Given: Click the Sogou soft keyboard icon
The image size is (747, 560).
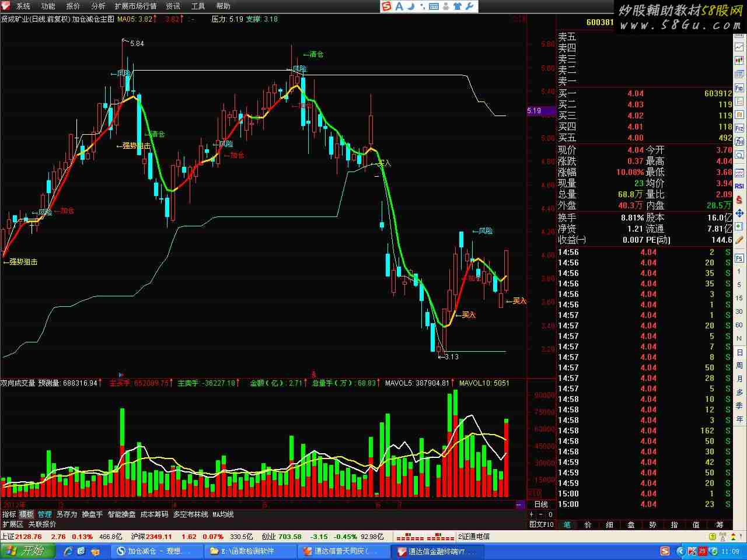Looking at the screenshot, I should (x=434, y=6).
